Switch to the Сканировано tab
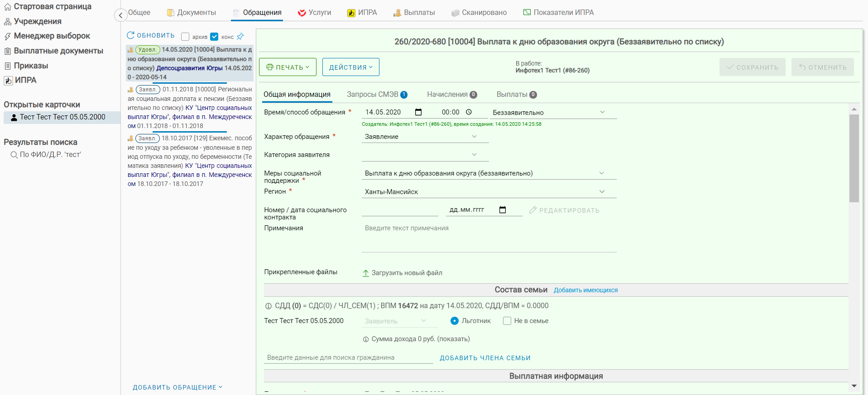Screen dimensions: 868x395 pos(479,13)
